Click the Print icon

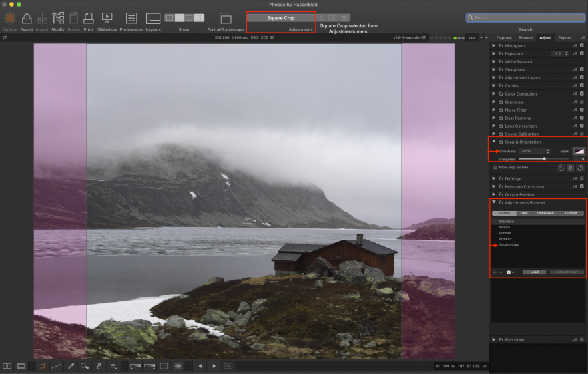coord(89,18)
